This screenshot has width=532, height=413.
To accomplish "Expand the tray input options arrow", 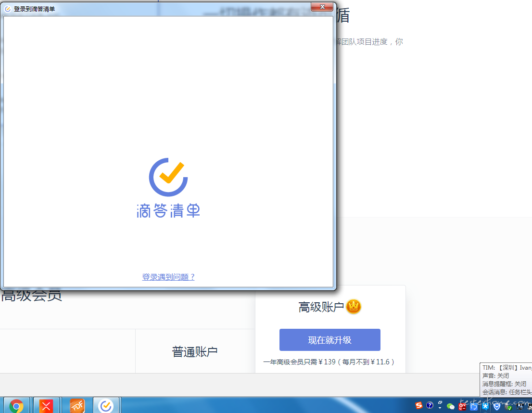I will coord(440,405).
